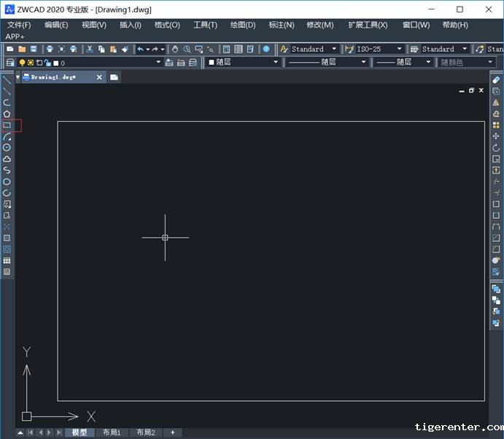Pick the Line tool in draw toolbar
The width and height of the screenshot is (504, 439).
tap(7, 79)
